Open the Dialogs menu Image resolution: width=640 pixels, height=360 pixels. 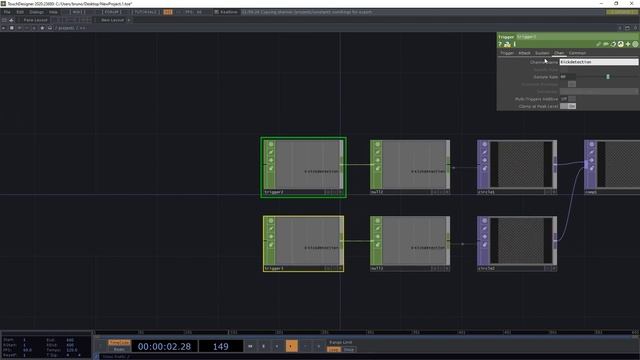click(36, 12)
